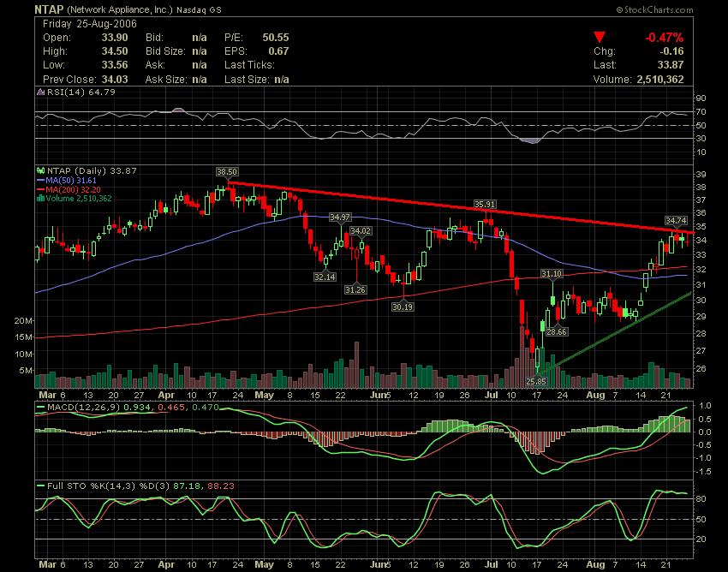Click the 34.74 recent high label
This screenshot has height=572, width=728.
tap(676, 221)
